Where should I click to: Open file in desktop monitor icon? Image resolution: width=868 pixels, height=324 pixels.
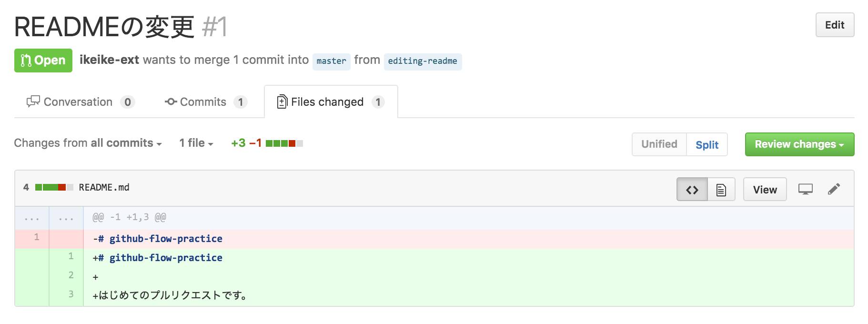click(x=806, y=189)
